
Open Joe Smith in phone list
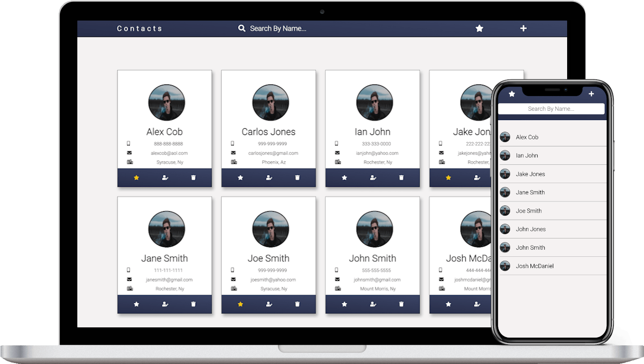tap(553, 210)
